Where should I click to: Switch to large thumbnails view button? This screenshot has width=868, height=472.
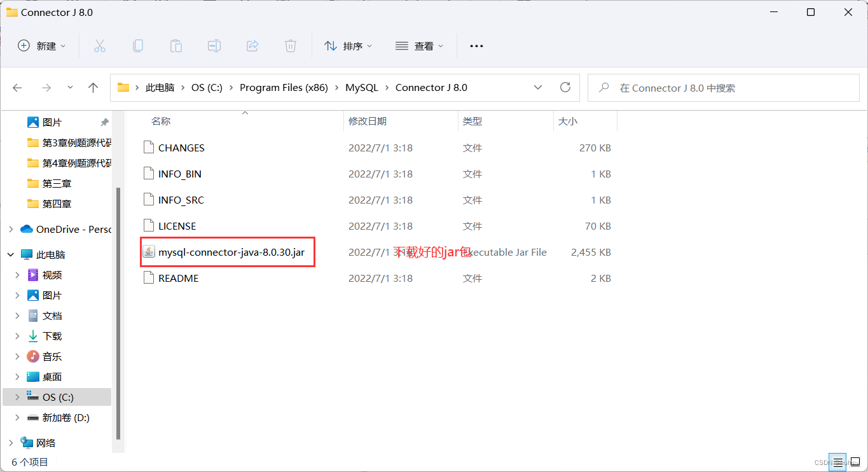[855, 462]
